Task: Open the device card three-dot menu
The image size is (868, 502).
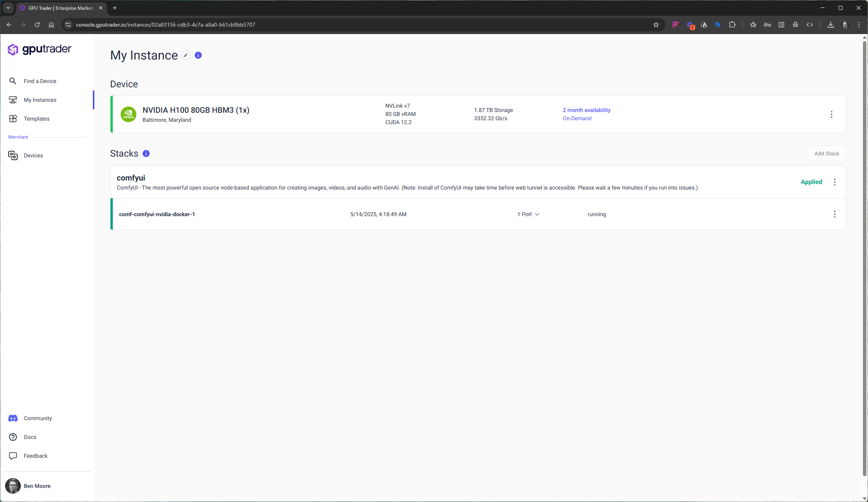Action: point(831,114)
